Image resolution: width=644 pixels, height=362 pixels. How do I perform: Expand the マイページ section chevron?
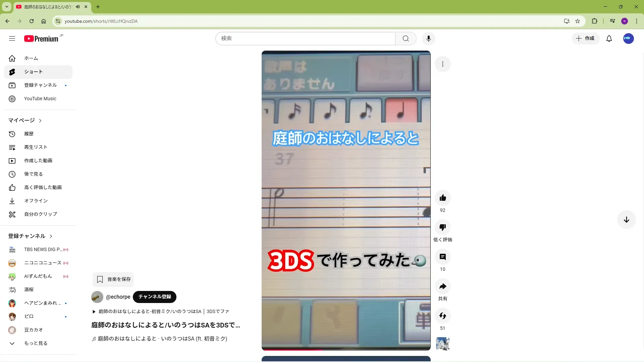tap(40, 121)
